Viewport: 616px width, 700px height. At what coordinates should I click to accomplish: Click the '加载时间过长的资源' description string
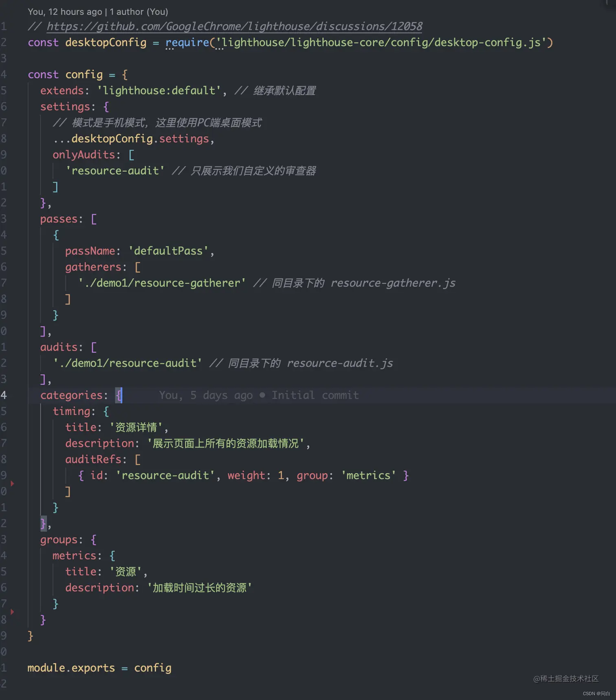click(x=199, y=588)
